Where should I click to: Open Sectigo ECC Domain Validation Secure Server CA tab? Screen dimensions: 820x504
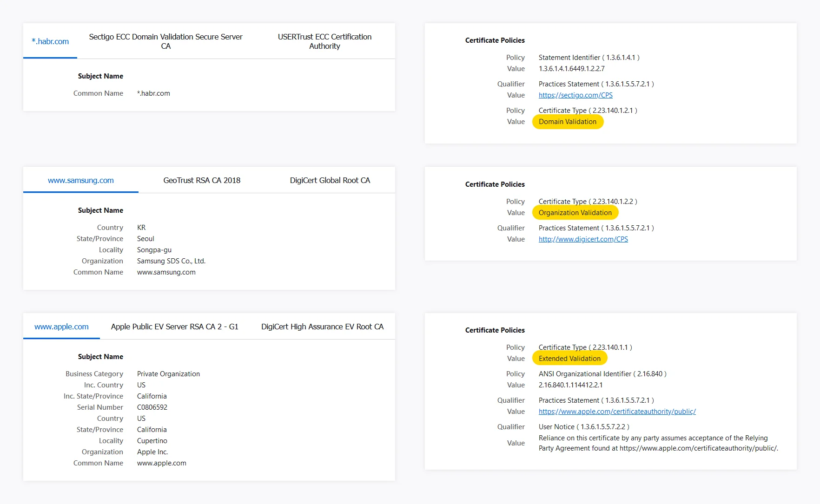(x=165, y=41)
